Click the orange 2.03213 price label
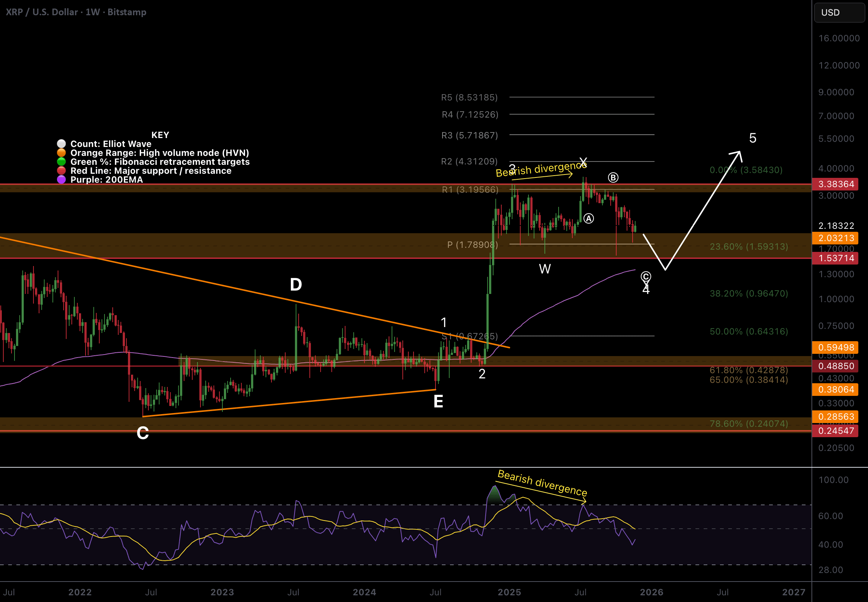 pyautogui.click(x=836, y=238)
